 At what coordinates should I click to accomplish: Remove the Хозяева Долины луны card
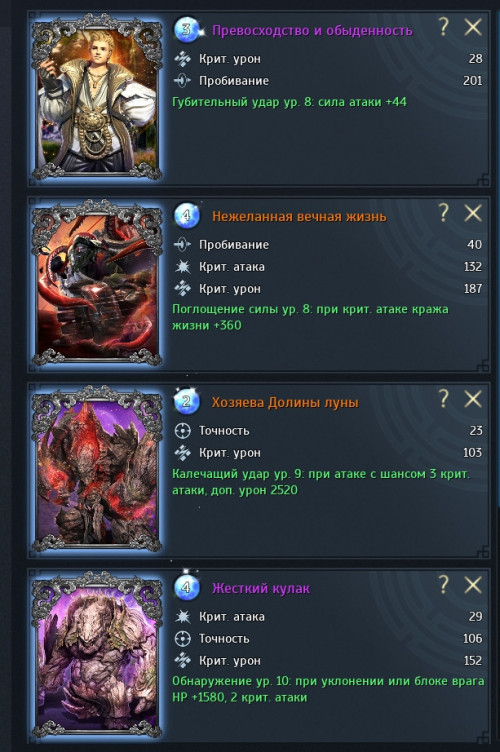point(473,399)
